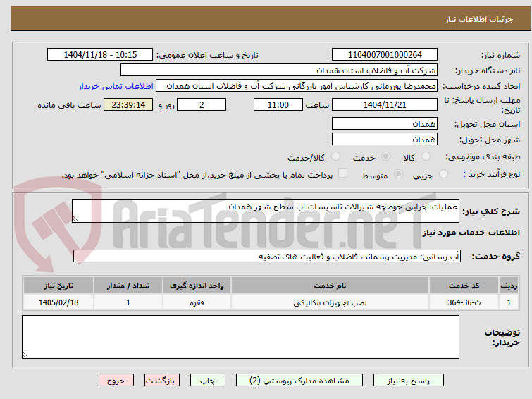Click the description textarea resize handle

coord(75,219)
